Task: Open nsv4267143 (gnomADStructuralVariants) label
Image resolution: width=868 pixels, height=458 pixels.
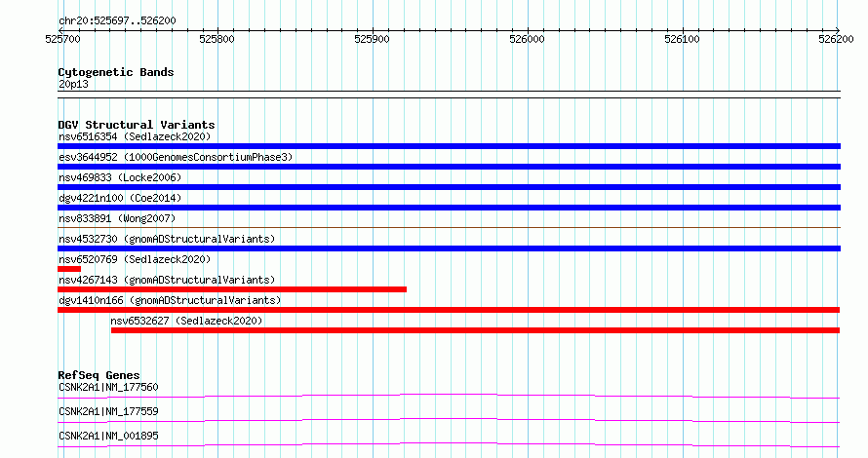Action: coord(167,280)
